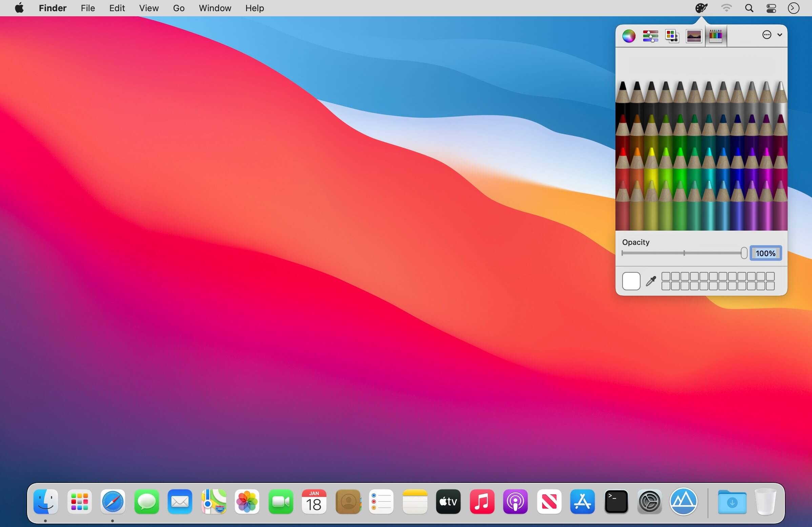
Task: Expand the ellipsis options menu chevron
Action: click(779, 35)
